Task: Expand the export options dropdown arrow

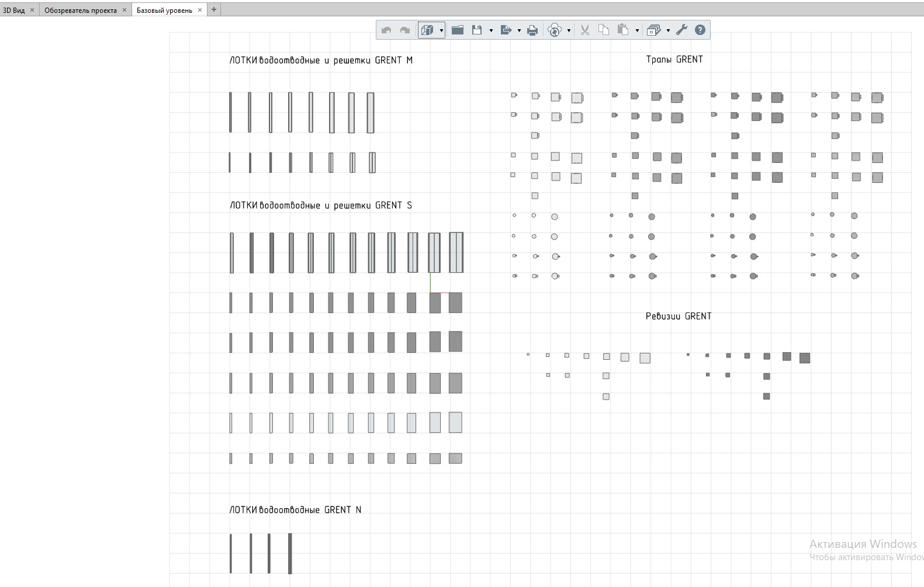Action: (519, 30)
